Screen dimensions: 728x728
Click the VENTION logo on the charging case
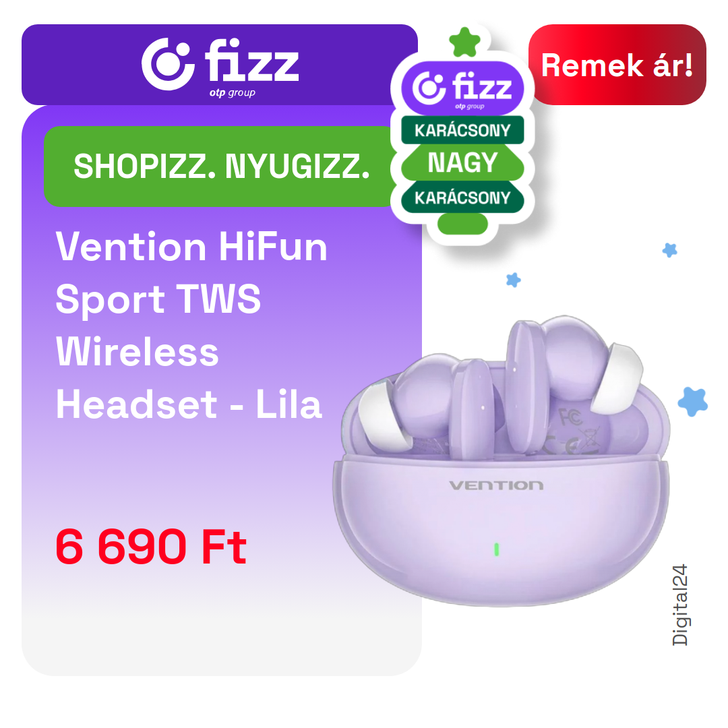(496, 485)
